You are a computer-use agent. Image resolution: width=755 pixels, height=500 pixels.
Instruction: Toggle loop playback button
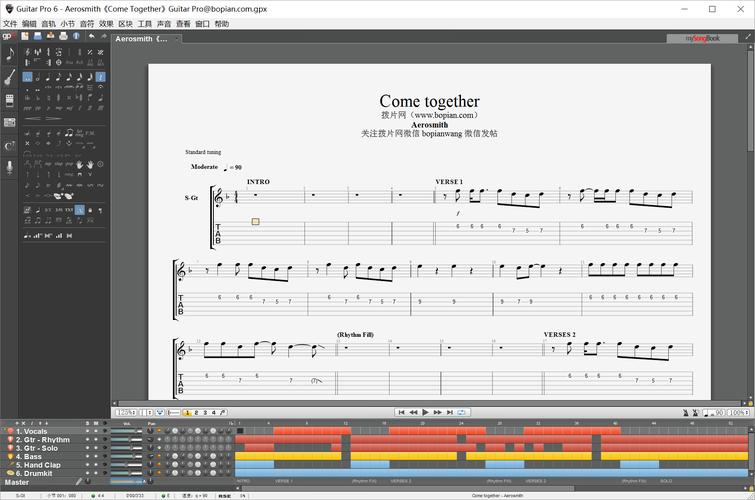pyautogui.click(x=462, y=412)
